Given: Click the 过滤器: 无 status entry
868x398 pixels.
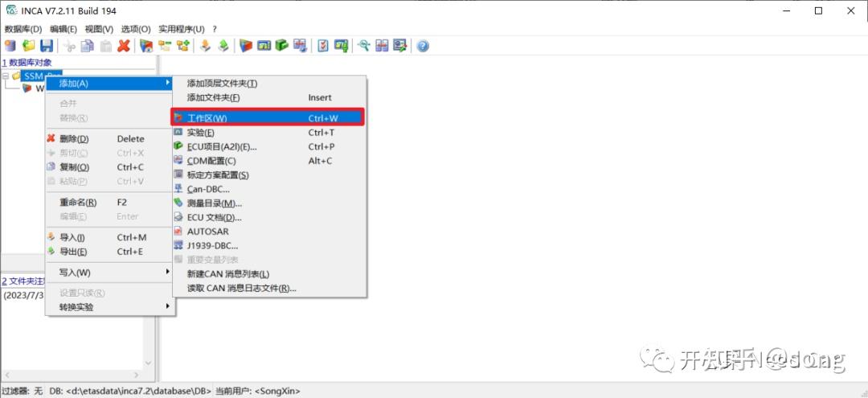Looking at the screenshot, I should pyautogui.click(x=23, y=391).
